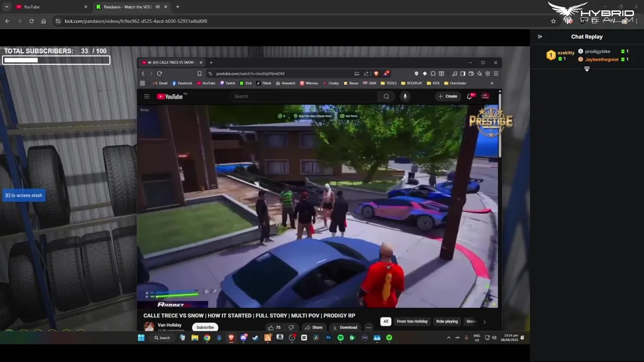Show next filter chips with the arrow
The width and height of the screenshot is (644, 362).
(485, 322)
